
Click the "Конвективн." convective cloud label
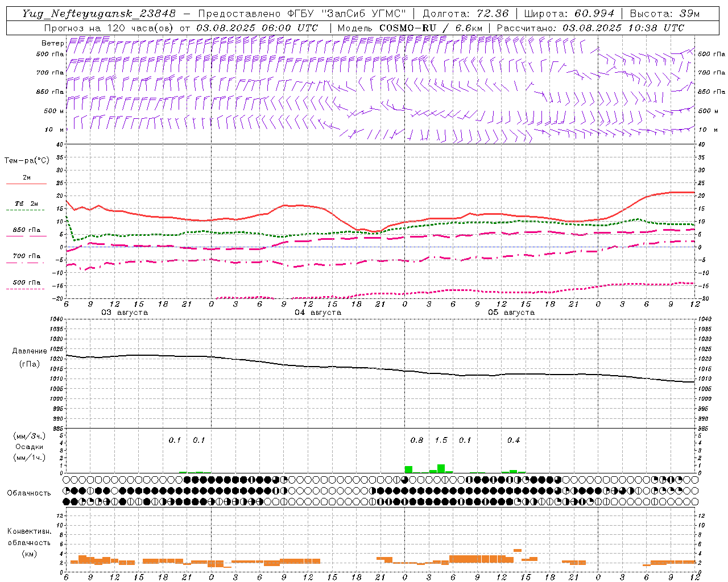[29, 531]
